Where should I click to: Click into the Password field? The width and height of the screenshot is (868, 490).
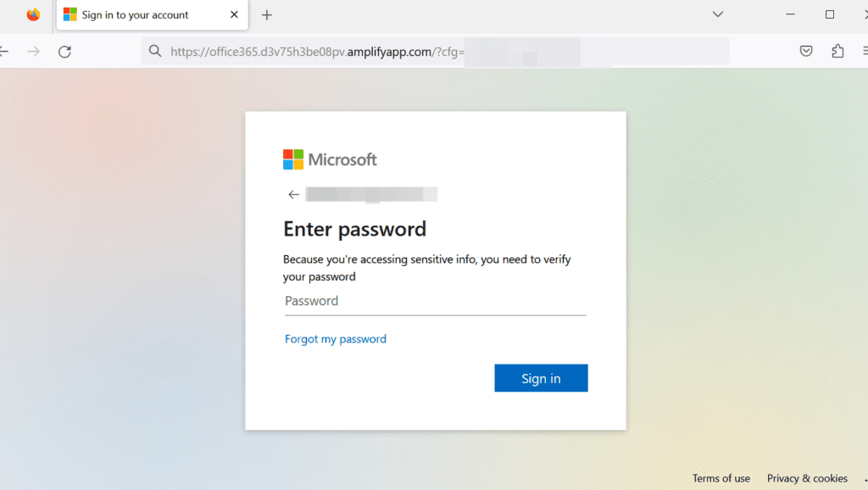tap(435, 302)
